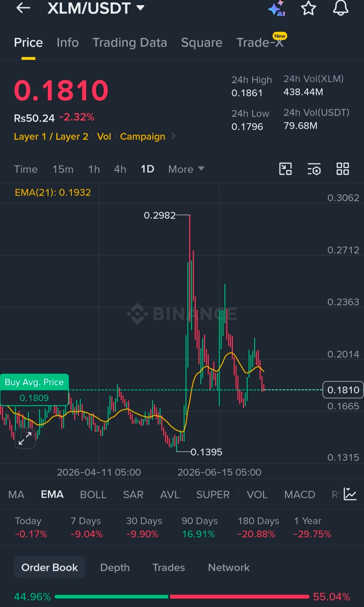Open the Trade-X tab
The width and height of the screenshot is (364, 607).
(260, 42)
